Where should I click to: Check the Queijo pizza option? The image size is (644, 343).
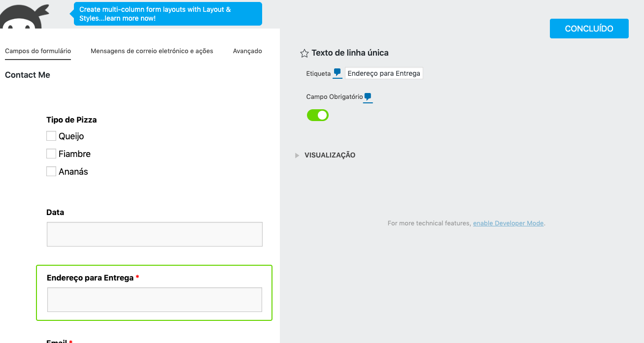pyautogui.click(x=51, y=136)
